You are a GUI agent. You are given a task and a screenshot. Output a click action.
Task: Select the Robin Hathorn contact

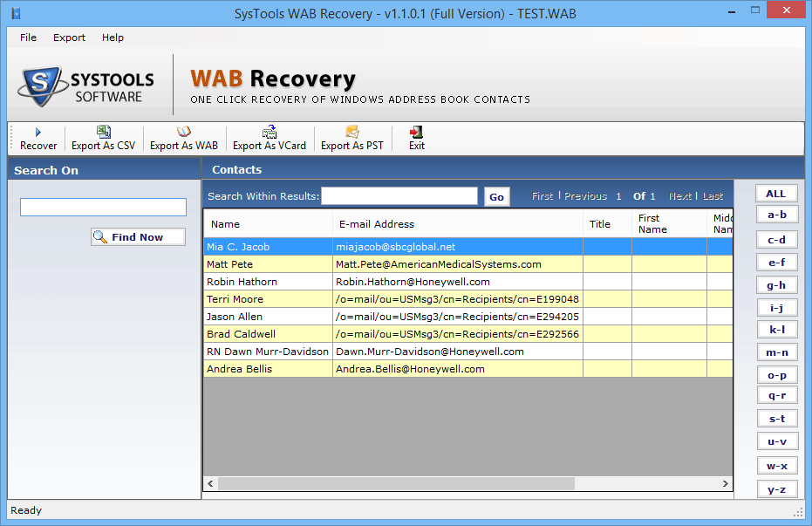[x=268, y=282]
